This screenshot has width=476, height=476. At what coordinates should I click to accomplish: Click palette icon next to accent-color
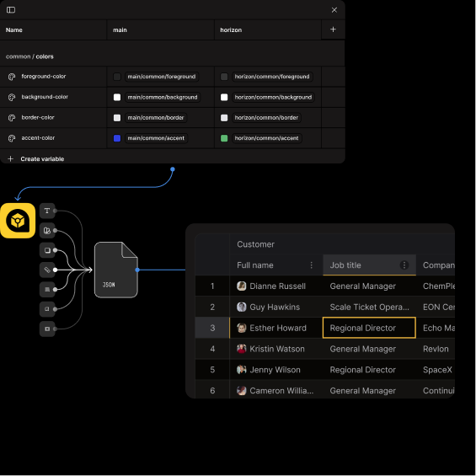click(x=12, y=138)
